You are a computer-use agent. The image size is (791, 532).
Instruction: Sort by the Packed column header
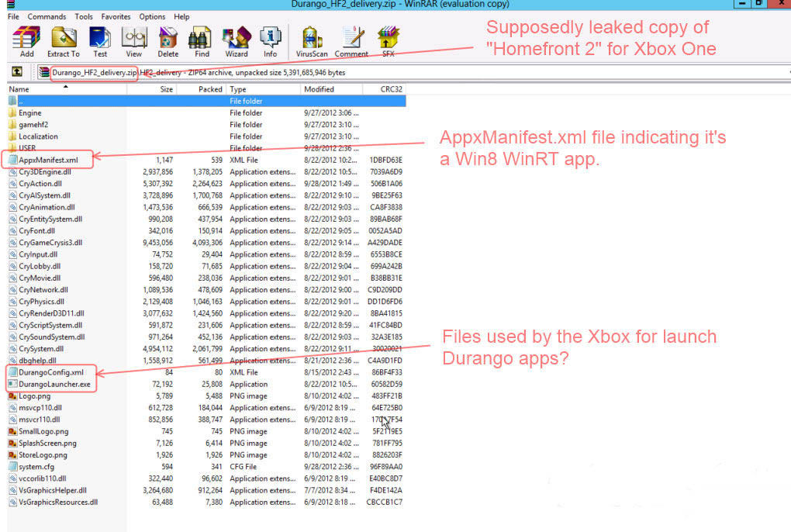pos(202,89)
